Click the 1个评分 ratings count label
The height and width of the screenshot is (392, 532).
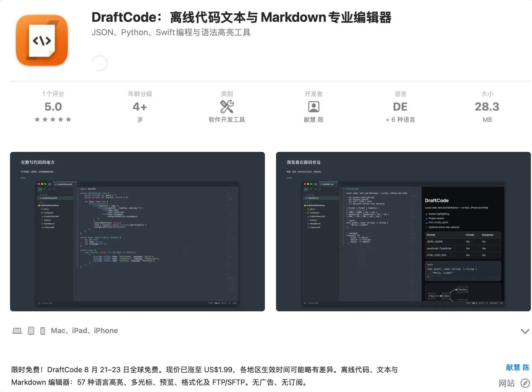tap(53, 94)
